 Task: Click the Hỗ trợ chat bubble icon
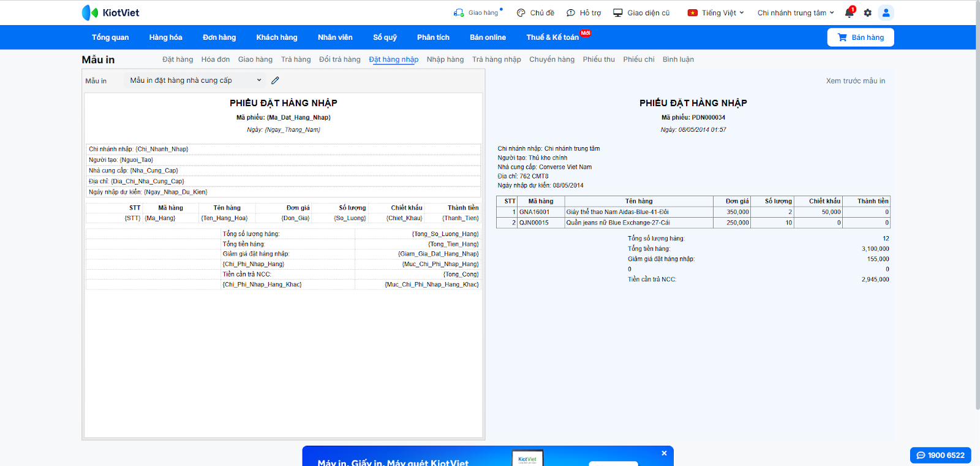pyautogui.click(x=571, y=13)
